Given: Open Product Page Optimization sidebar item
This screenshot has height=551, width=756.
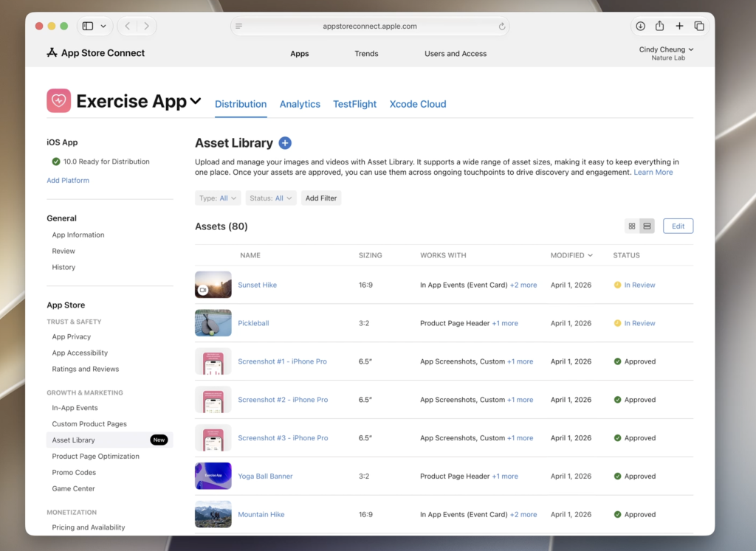Looking at the screenshot, I should (95, 456).
